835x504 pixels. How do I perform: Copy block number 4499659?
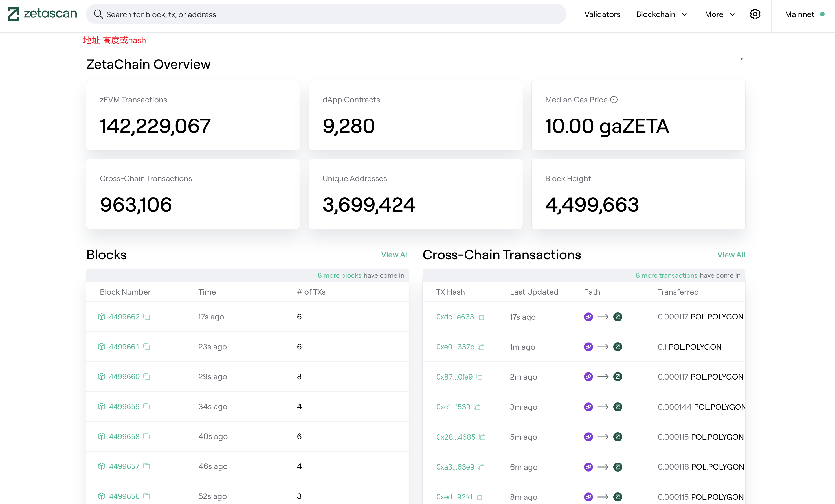[x=146, y=406]
